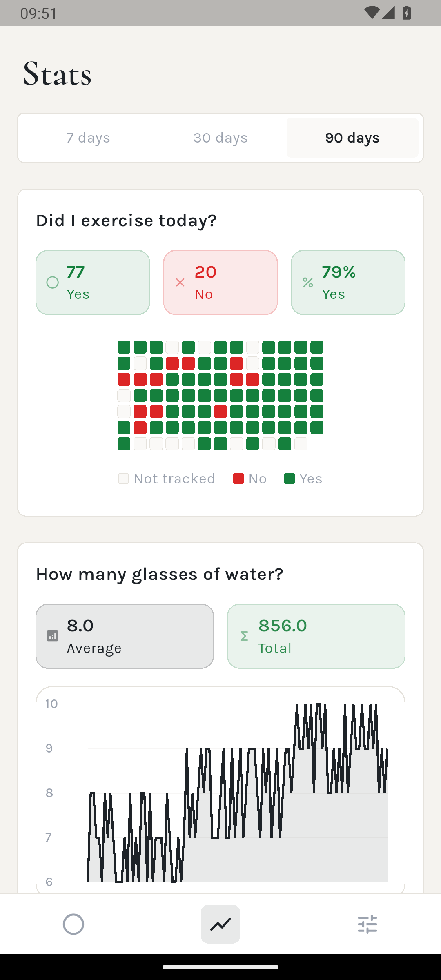Click the percent icon in 79% card

[x=308, y=283]
